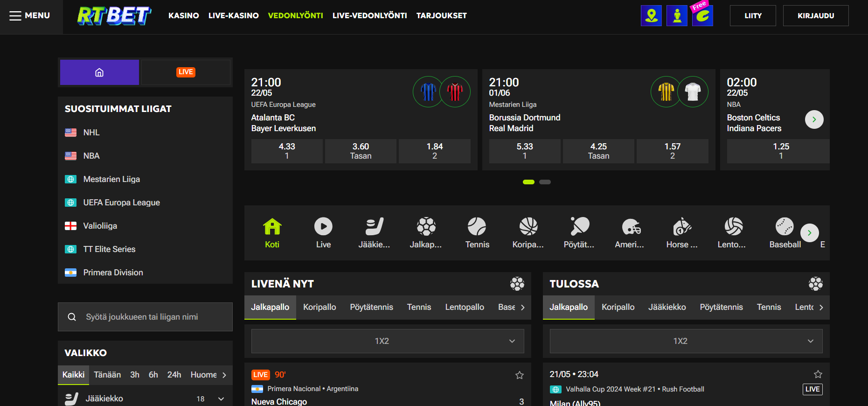868x406 pixels.
Task: Favorite the Nueva Chicago live match star
Action: pos(520,375)
